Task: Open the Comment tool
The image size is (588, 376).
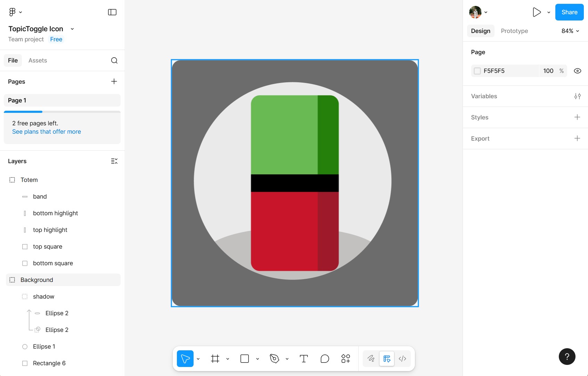Action: pyautogui.click(x=325, y=359)
